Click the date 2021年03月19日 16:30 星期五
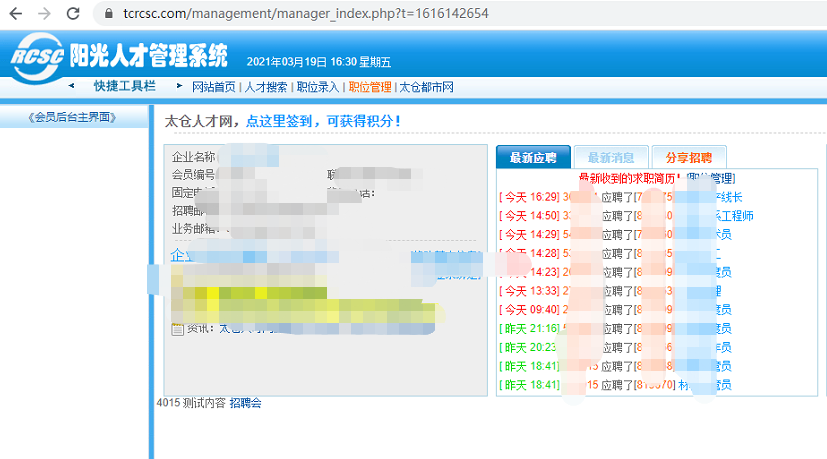 (319, 62)
